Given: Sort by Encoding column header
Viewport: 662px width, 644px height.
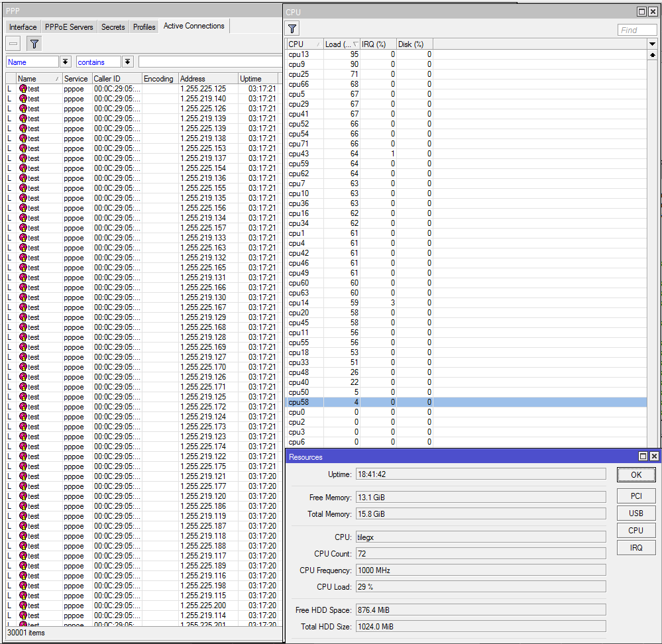Looking at the screenshot, I should [x=160, y=78].
